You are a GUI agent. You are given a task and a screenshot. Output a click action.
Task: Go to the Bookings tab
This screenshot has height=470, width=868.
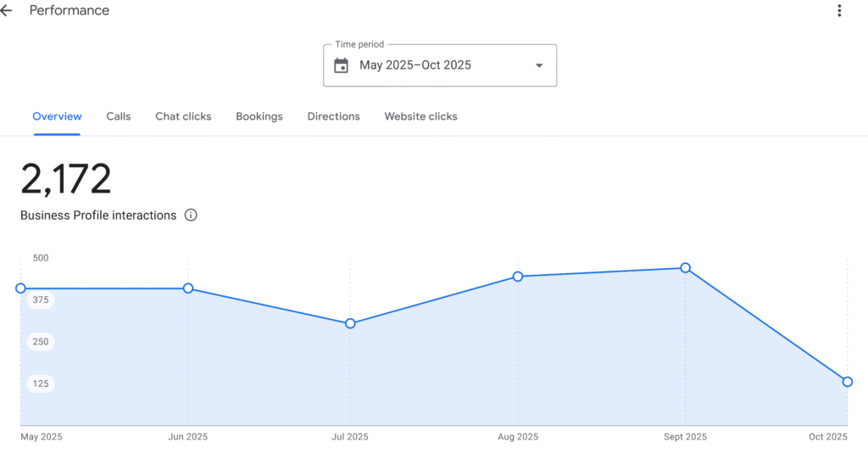point(259,116)
